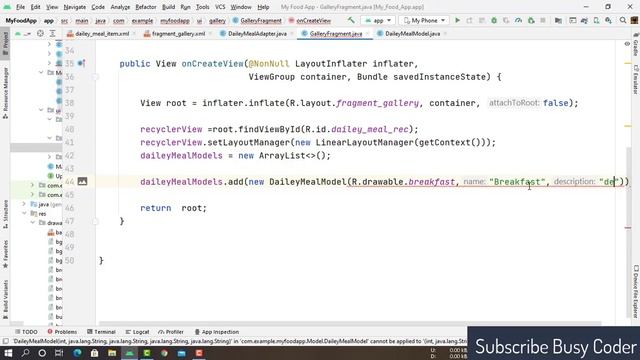Toggle the Project tool window tab
Screen dimensions: 640x360
point(5,43)
